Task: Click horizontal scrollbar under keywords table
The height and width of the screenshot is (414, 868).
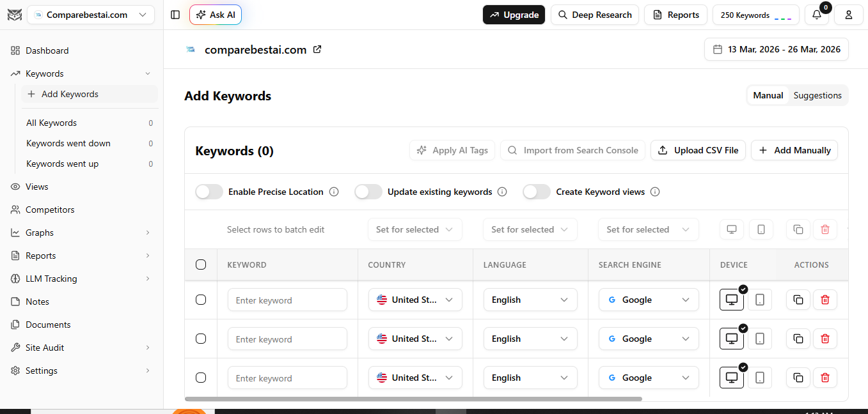Action: coord(413,399)
